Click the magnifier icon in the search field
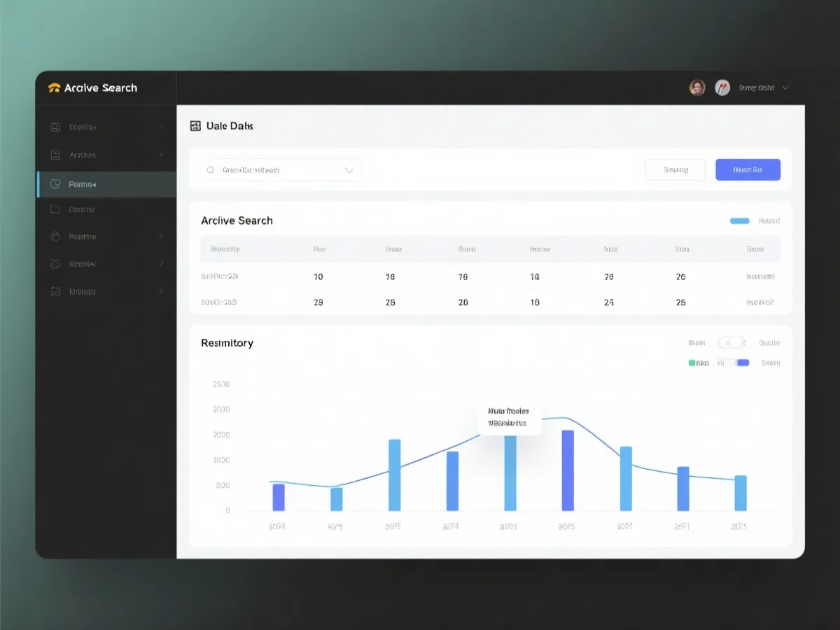840x630 pixels. point(211,170)
